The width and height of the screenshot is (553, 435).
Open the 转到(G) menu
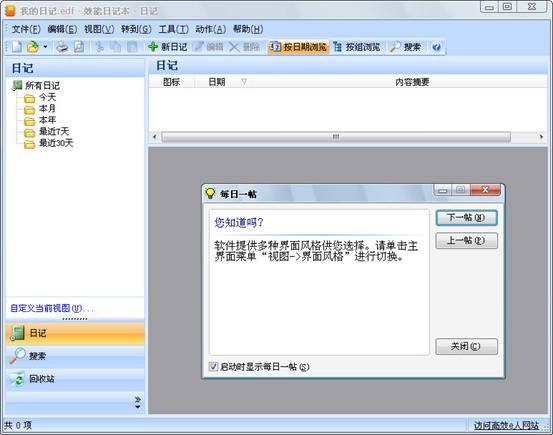pos(136,29)
